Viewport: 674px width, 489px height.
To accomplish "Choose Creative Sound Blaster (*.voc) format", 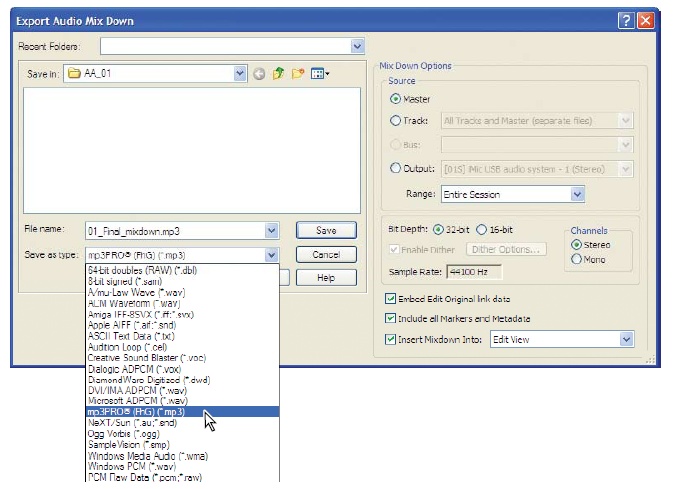I will tap(182, 358).
